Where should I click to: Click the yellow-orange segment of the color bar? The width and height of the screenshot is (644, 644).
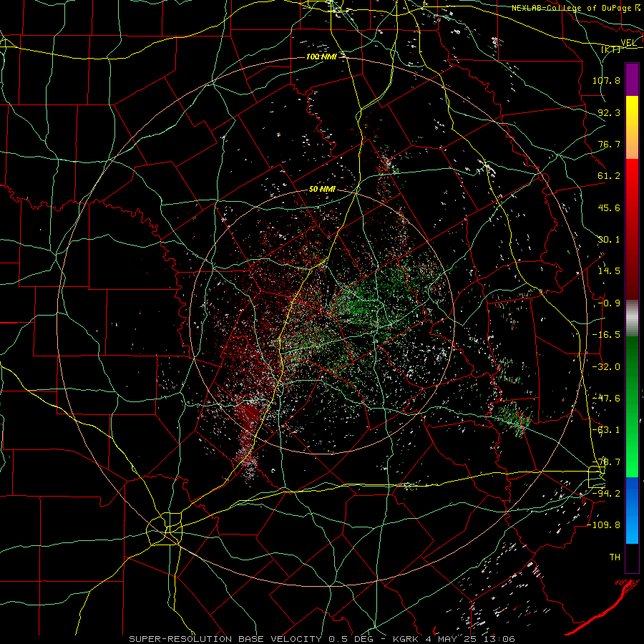pos(632,127)
